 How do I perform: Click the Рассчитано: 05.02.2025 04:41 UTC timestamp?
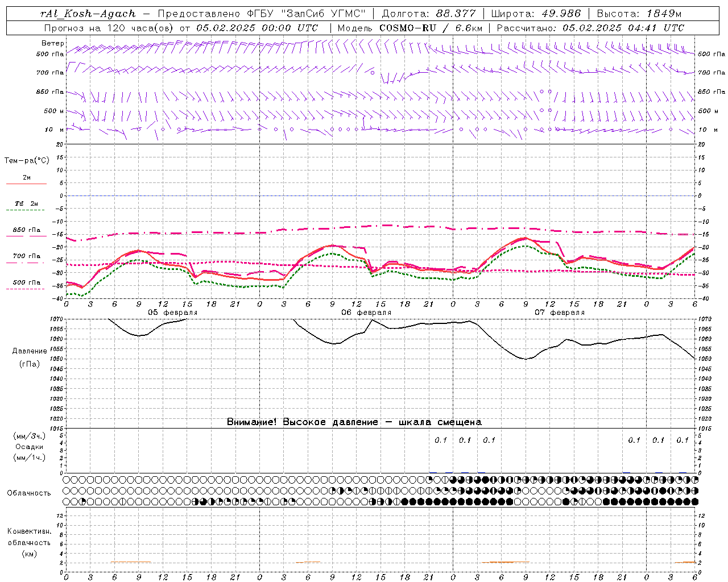pos(590,28)
